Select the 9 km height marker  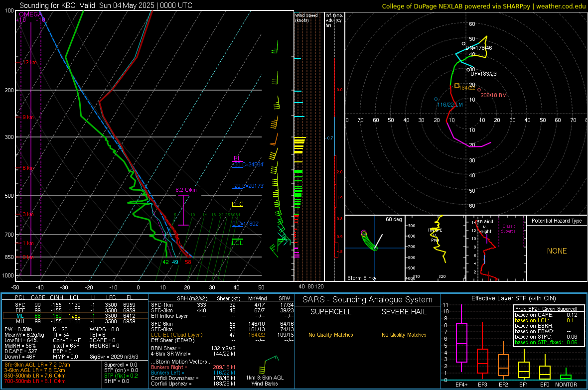27,117
